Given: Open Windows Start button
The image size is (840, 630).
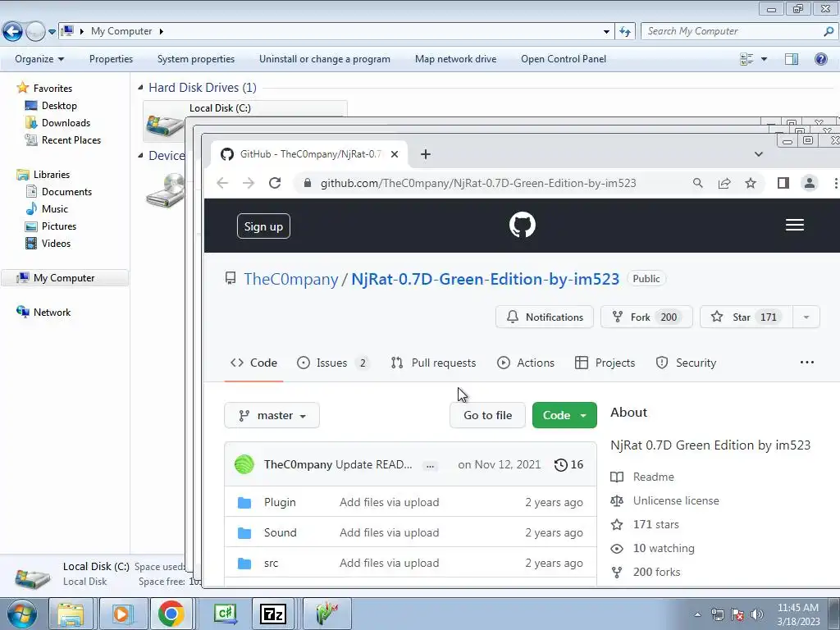Looking at the screenshot, I should click(22, 614).
